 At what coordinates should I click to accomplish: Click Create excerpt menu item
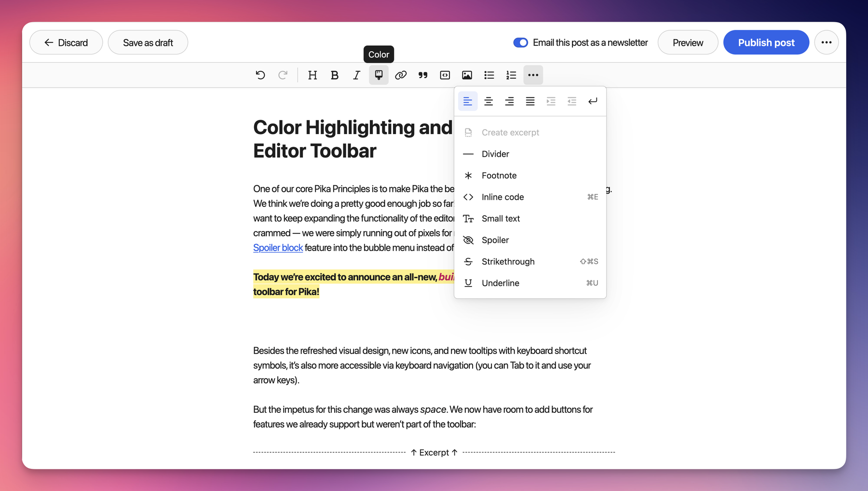530,133
